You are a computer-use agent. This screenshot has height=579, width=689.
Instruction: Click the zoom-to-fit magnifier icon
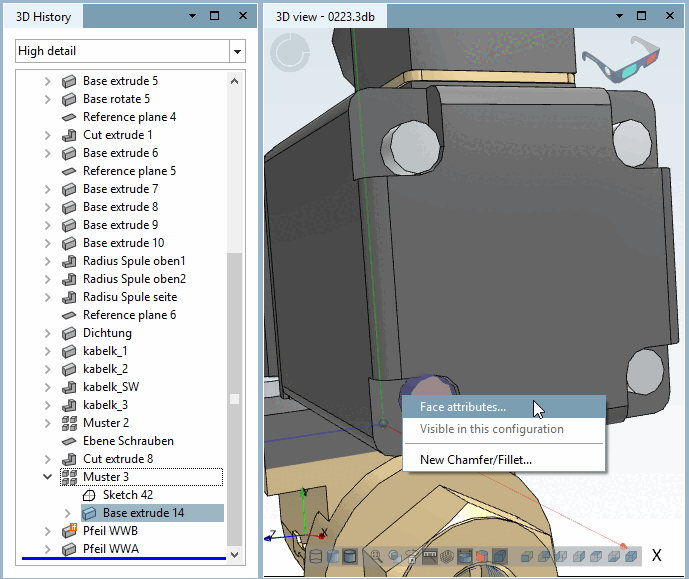coord(376,557)
